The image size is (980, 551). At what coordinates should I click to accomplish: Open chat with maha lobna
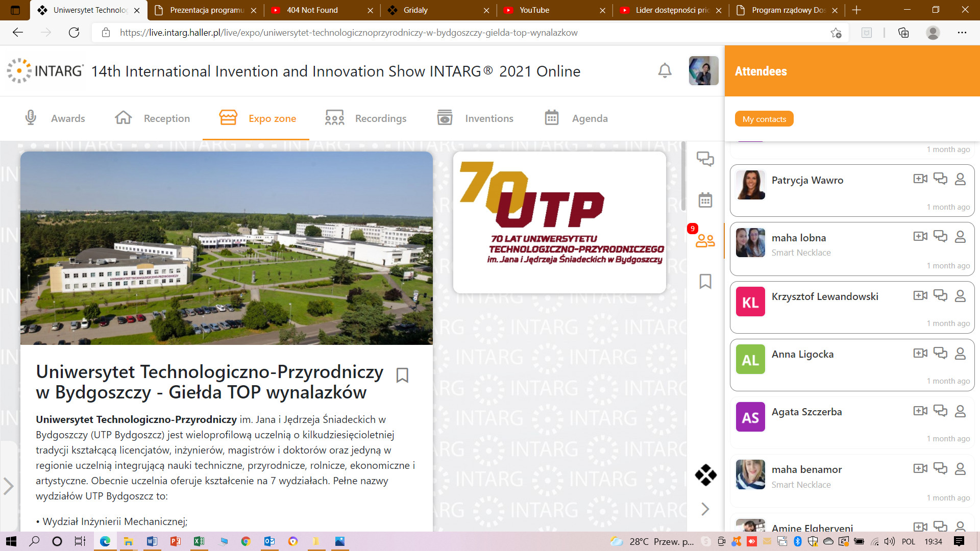tap(940, 236)
